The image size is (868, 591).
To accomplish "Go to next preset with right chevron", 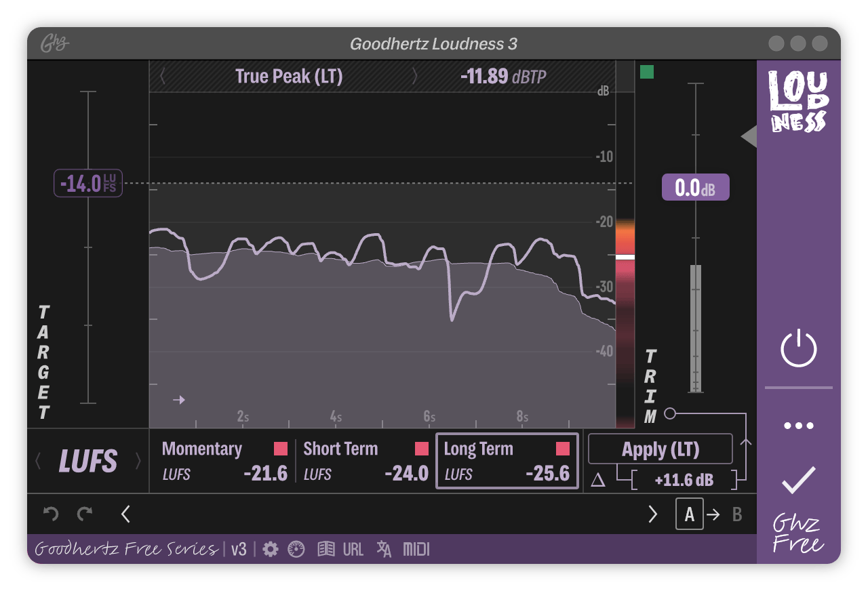I will [653, 514].
